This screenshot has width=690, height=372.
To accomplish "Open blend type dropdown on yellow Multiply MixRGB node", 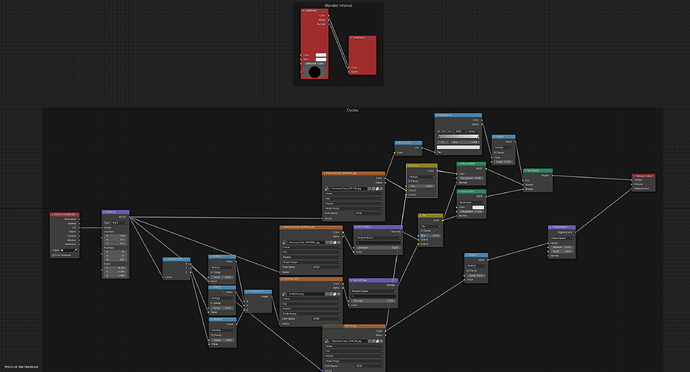I will [x=422, y=177].
